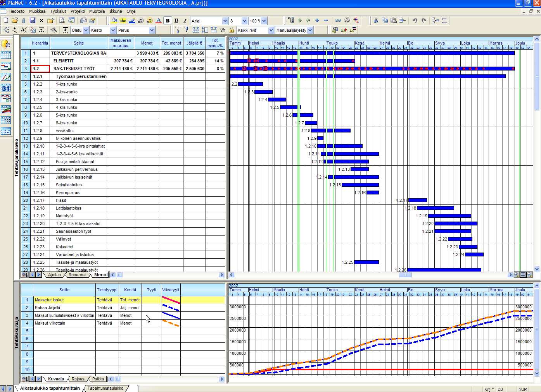The height and width of the screenshot is (392, 541).
Task: Select the Hissit task row
Action: tap(123, 200)
